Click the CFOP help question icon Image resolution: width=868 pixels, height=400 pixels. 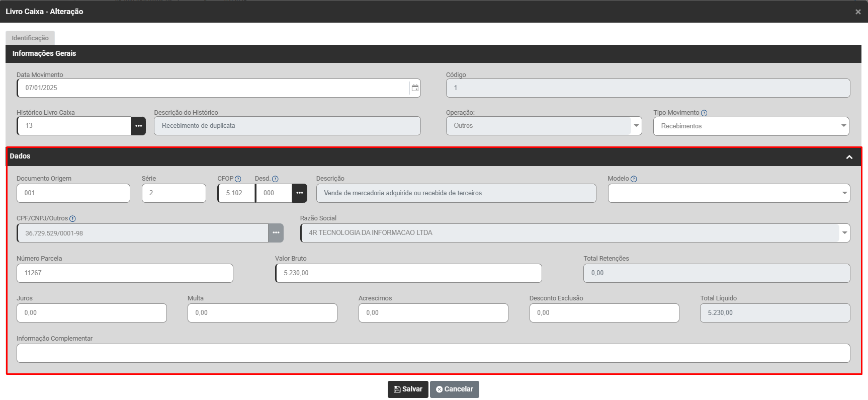pyautogui.click(x=238, y=179)
